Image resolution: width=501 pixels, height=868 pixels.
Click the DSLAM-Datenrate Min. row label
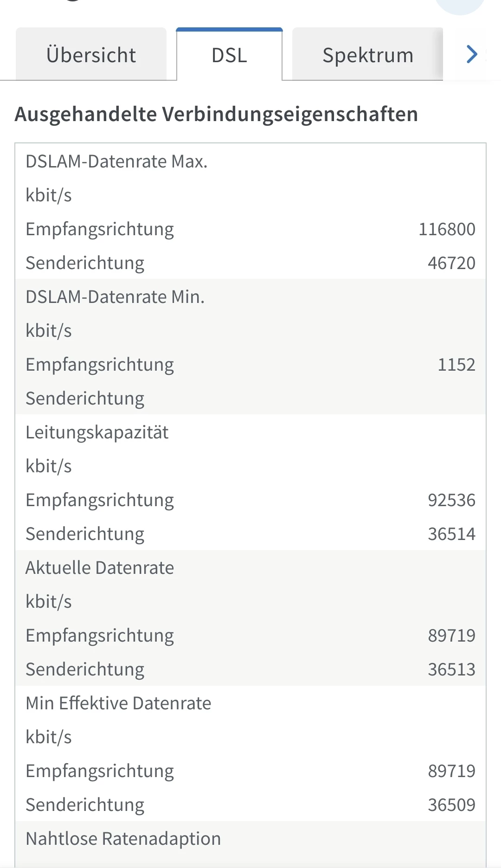click(x=115, y=297)
